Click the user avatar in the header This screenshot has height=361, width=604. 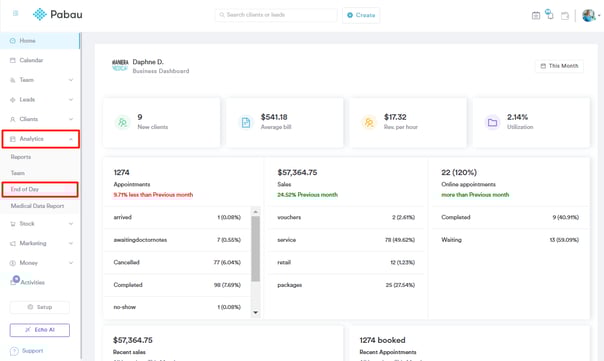click(589, 15)
